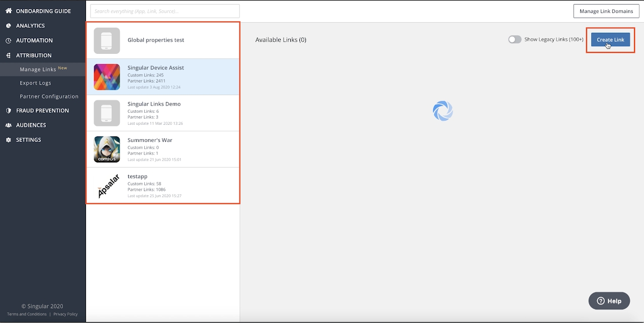Focus the Search everything input field

pos(165,11)
